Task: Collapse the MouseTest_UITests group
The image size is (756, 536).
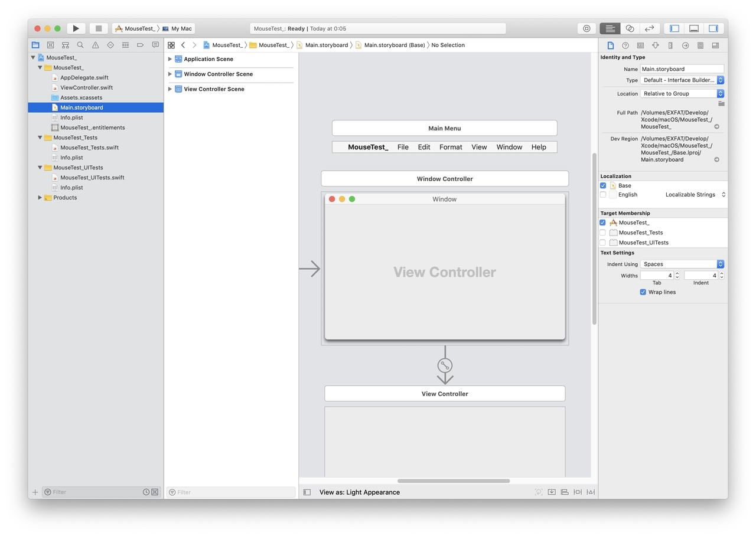Action: (x=40, y=168)
